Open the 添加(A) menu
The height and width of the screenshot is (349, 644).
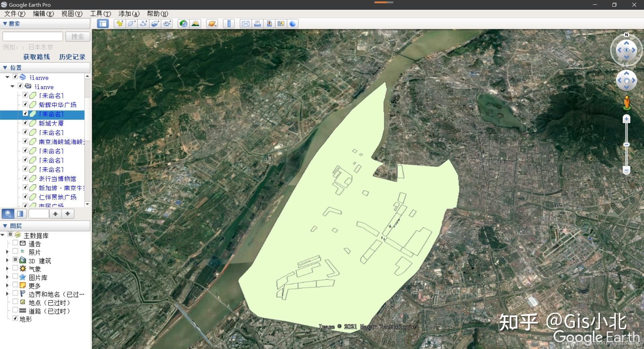tap(129, 14)
